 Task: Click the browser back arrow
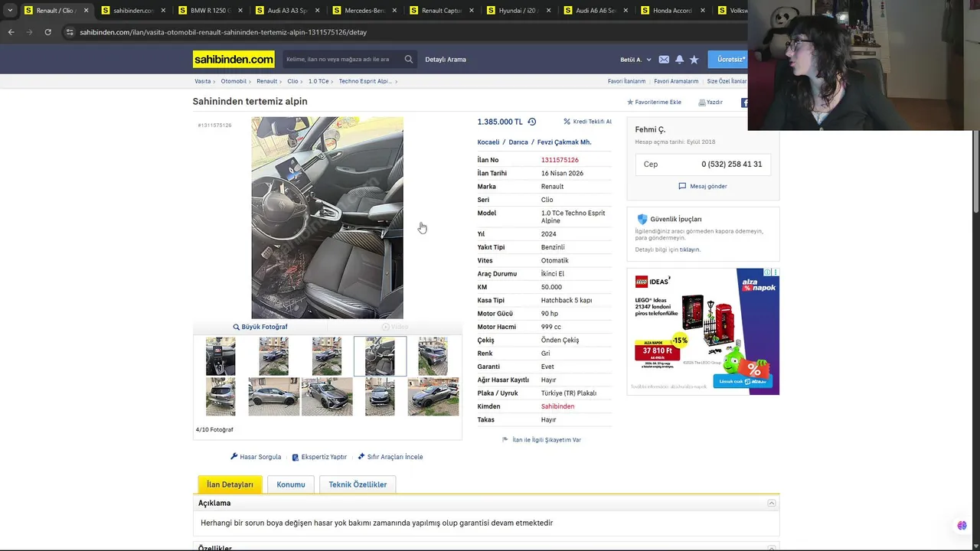pos(11,32)
